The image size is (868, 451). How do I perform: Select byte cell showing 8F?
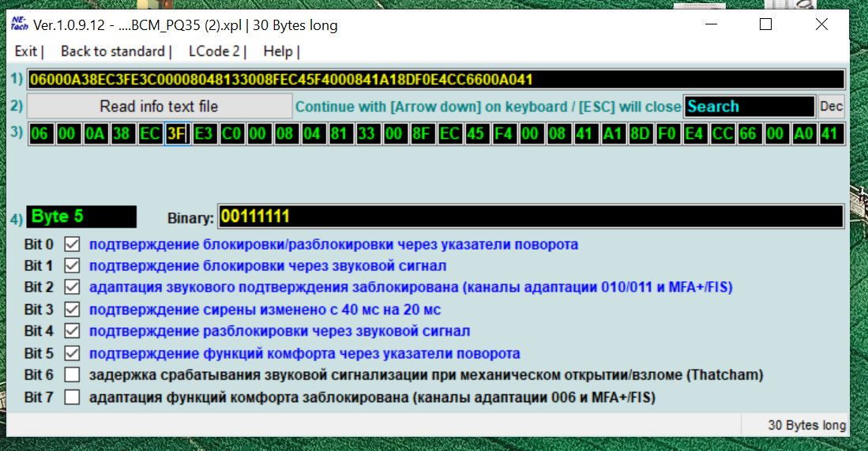click(x=422, y=134)
